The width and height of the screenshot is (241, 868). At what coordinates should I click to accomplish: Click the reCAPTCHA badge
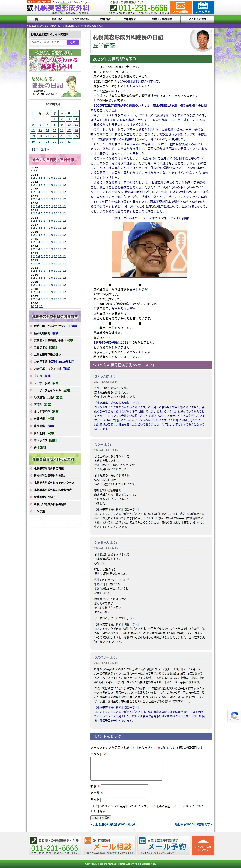[x=234, y=716]
